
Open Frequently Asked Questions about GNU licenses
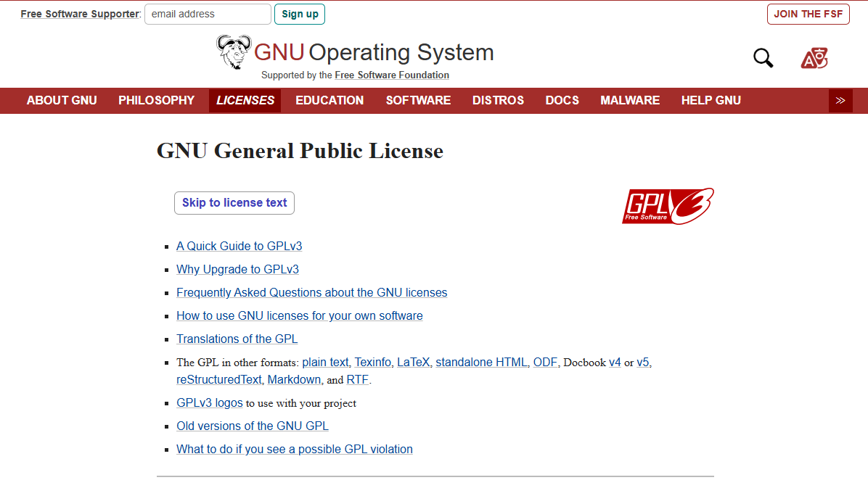click(311, 293)
